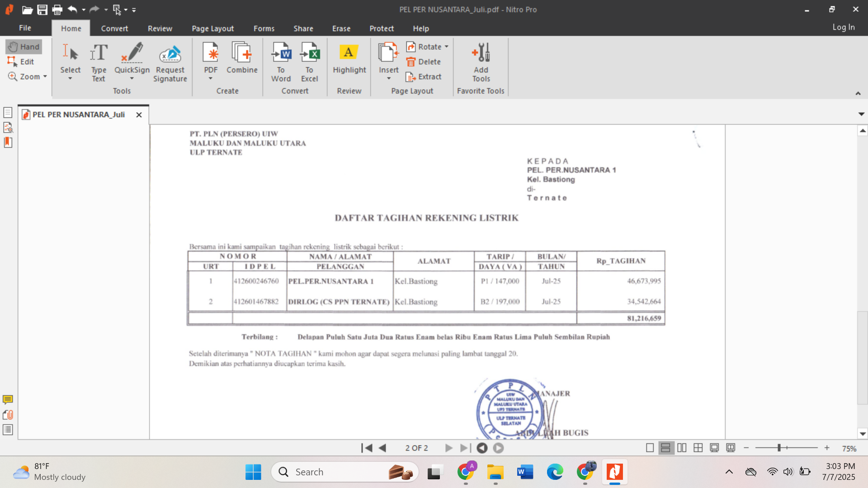The height and width of the screenshot is (488, 868).
Task: Click the previous view button
Action: [x=482, y=448]
